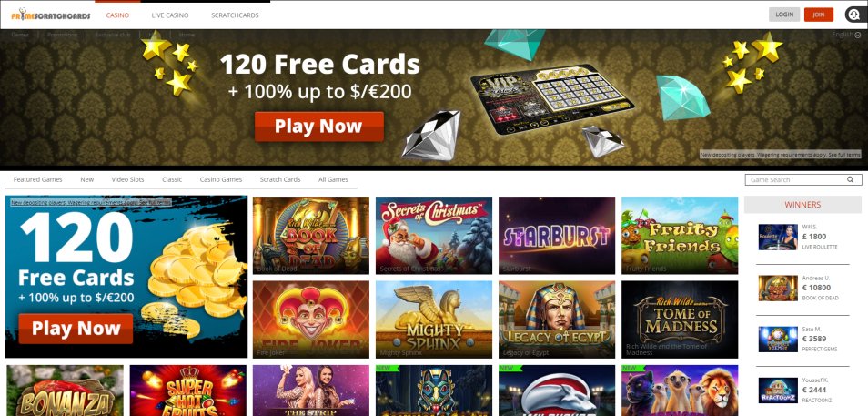Open the Mighty Sphinx game tile
Image resolution: width=868 pixels, height=416 pixels.
[x=434, y=320]
